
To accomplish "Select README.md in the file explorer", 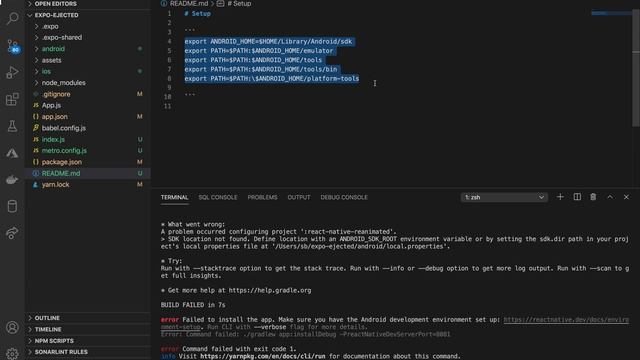I will click(x=88, y=173).
